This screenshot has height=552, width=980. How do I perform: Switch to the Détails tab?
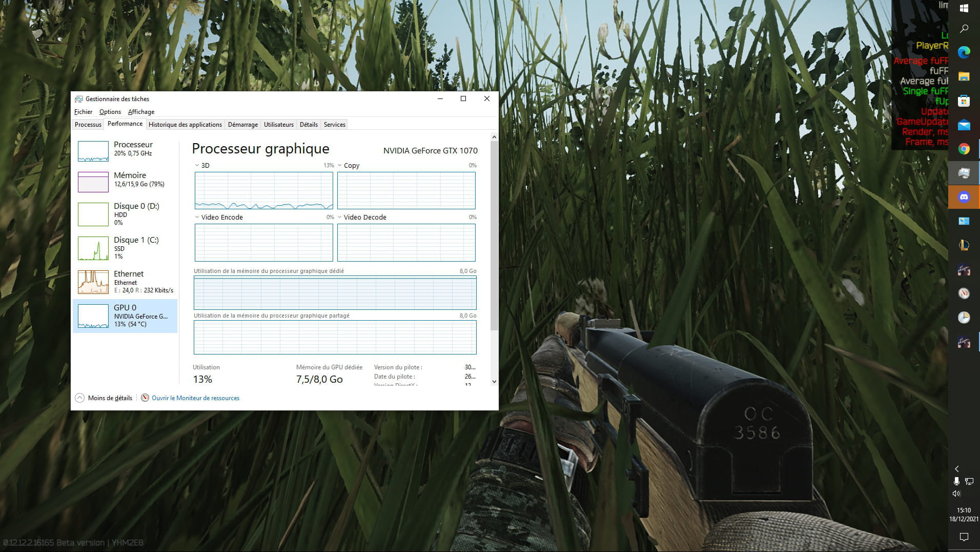tap(309, 124)
